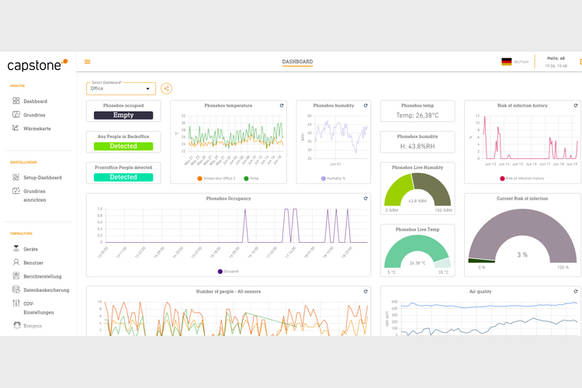
Task: Refresh the Risk of infection history chart
Action: click(576, 106)
